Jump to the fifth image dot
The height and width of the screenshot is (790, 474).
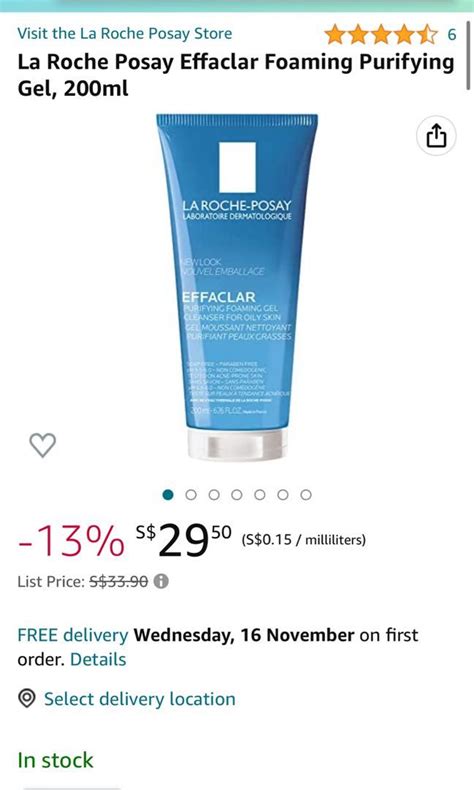[x=260, y=495]
